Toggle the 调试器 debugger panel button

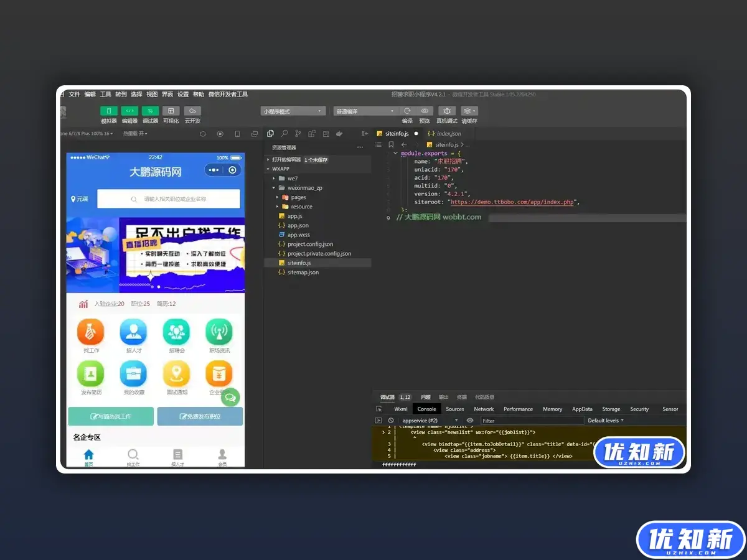tap(150, 111)
